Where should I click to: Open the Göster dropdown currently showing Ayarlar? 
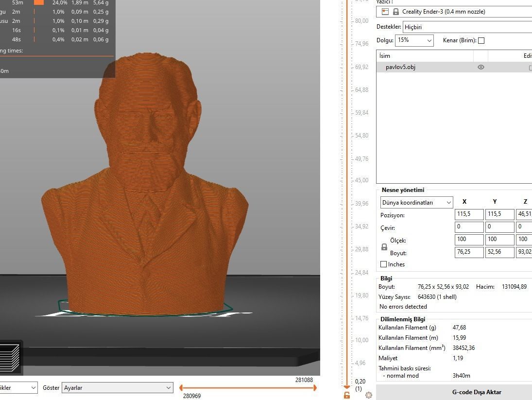tap(117, 387)
